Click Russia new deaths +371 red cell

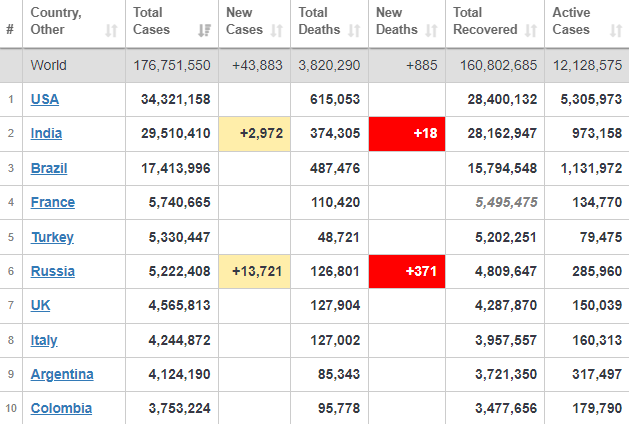pyautogui.click(x=407, y=272)
